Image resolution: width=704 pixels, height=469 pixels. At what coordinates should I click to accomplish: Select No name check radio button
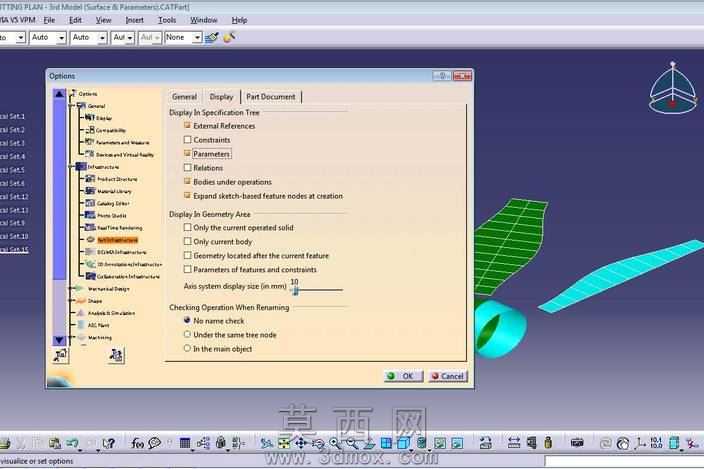(187, 320)
